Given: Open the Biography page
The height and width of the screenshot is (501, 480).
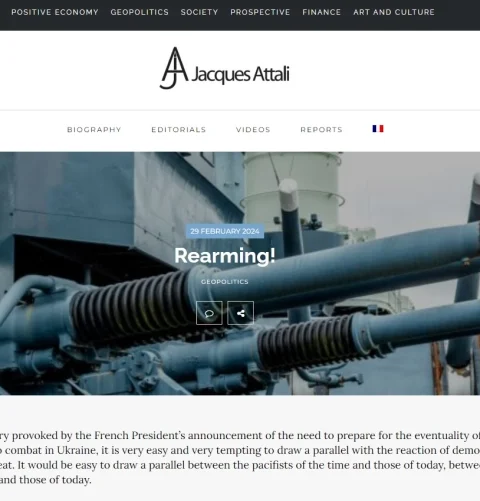Looking at the screenshot, I should pyautogui.click(x=94, y=130).
